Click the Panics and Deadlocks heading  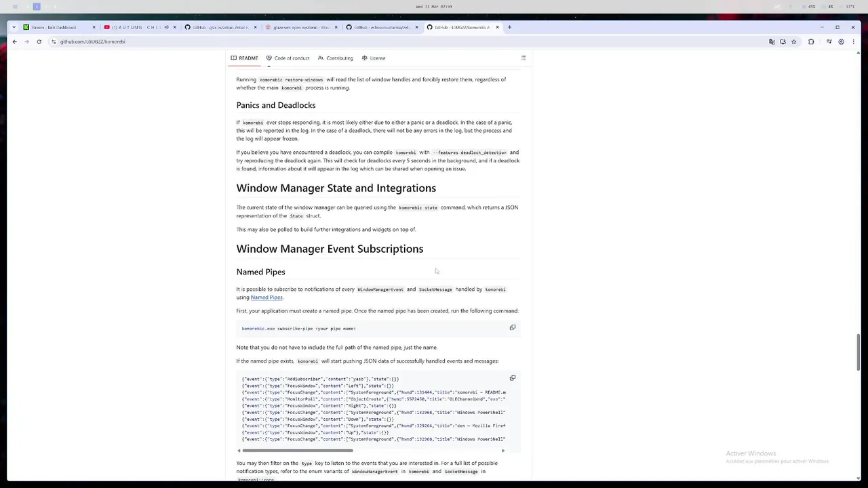click(276, 105)
